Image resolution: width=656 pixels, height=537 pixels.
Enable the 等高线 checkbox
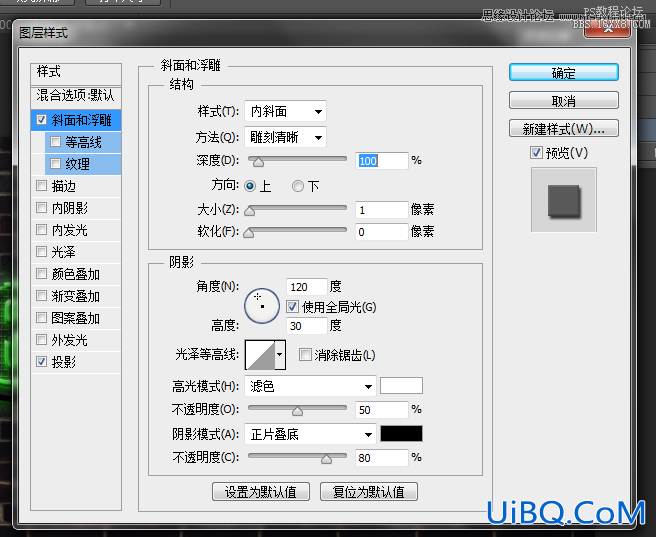point(55,141)
